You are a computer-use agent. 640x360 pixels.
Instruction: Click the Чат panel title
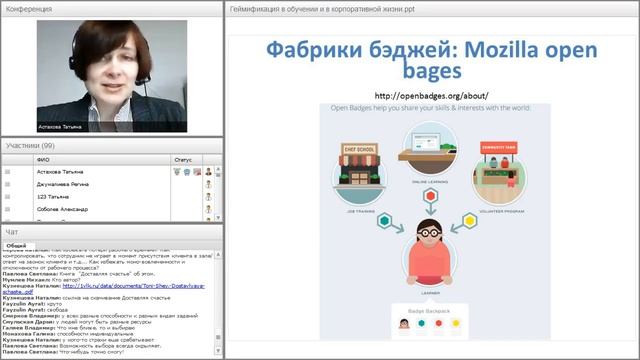(11, 232)
